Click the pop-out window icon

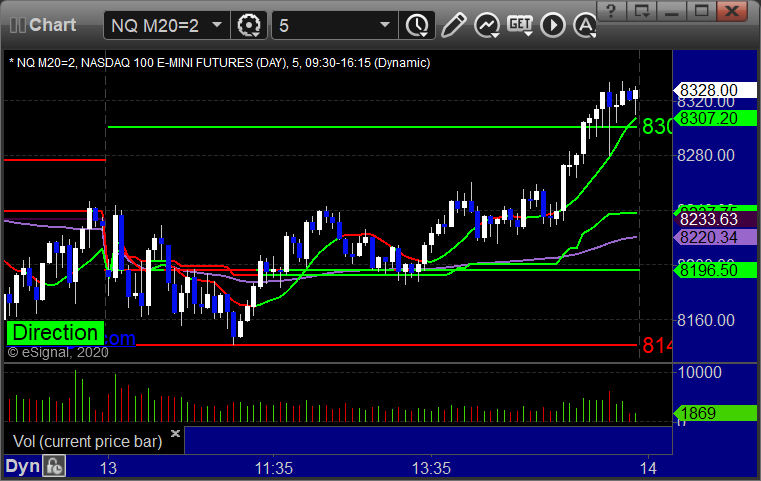pyautogui.click(x=641, y=11)
